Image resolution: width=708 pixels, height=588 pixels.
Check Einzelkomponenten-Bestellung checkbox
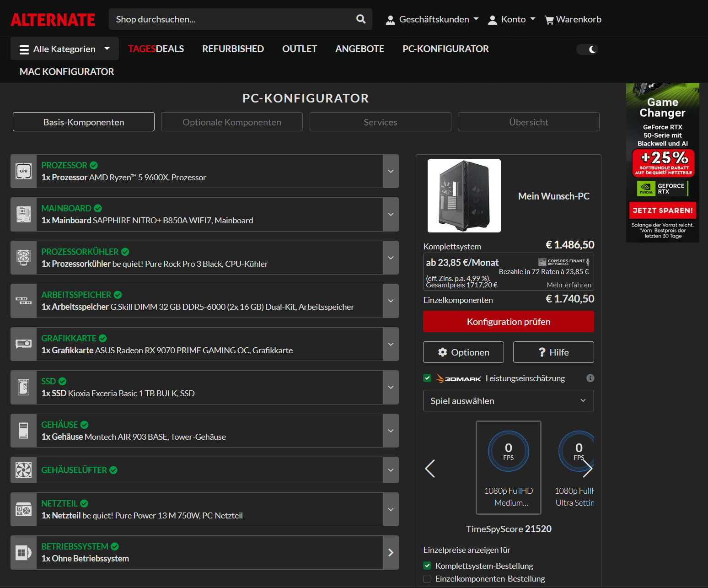[427, 579]
